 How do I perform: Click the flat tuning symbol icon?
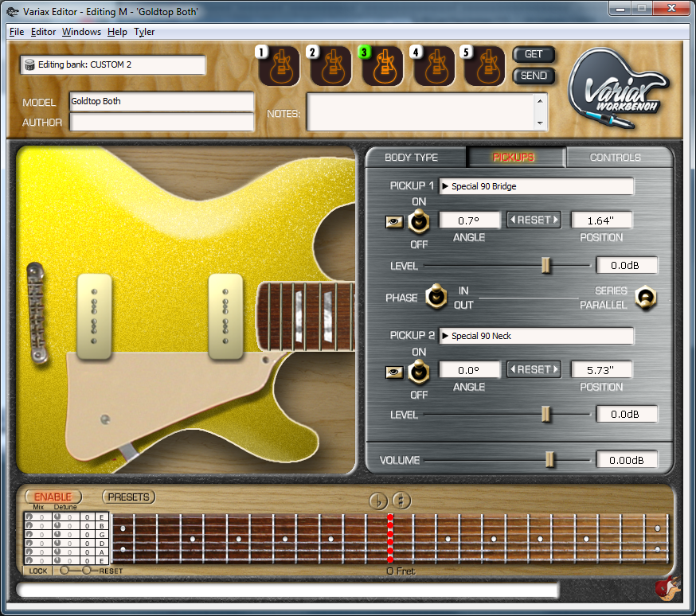(x=378, y=501)
